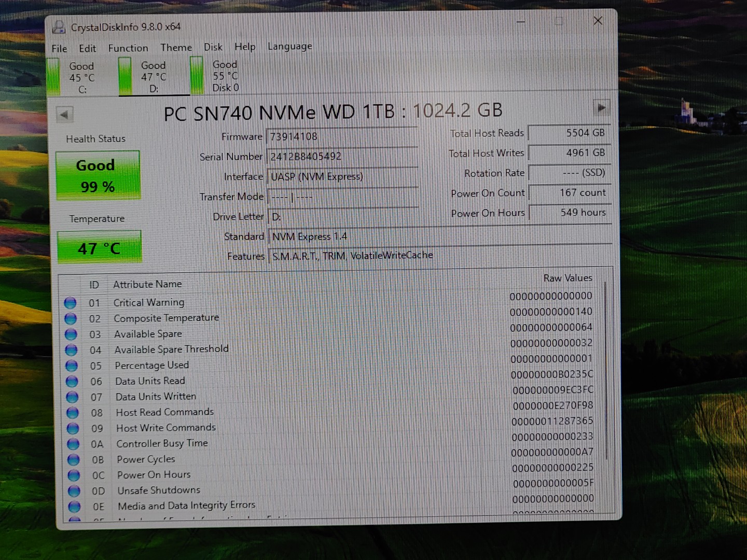Viewport: 747px width, 560px height.
Task: Click the Good 99 % health status button
Action: click(x=98, y=175)
